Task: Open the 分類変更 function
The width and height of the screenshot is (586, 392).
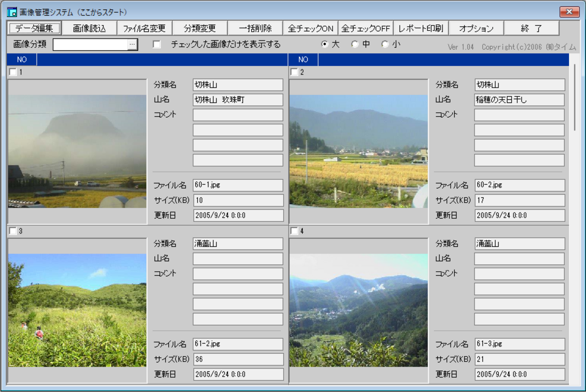Action: (200, 28)
